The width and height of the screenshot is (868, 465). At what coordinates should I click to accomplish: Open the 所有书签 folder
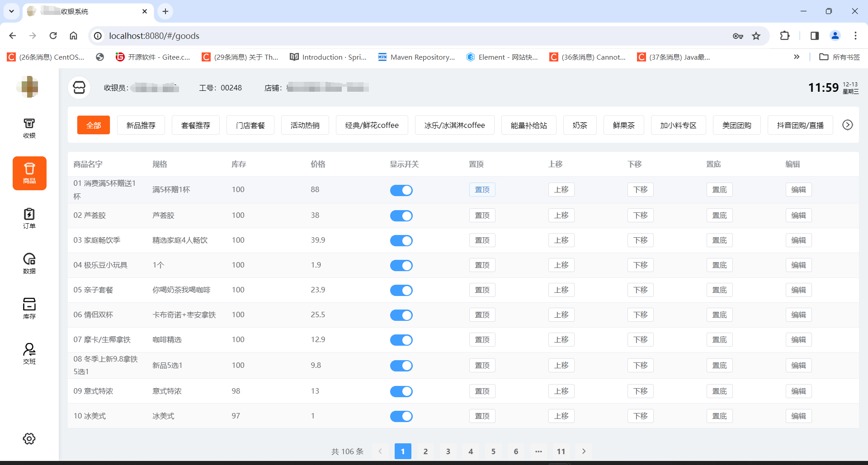pos(840,57)
